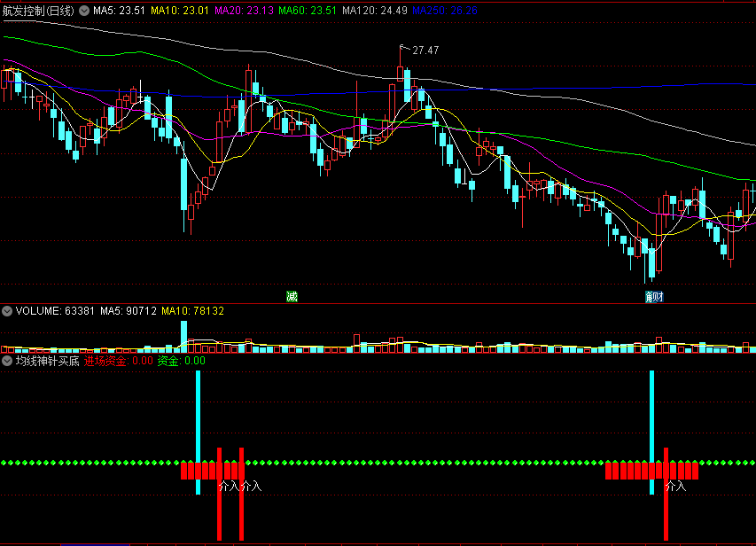Click the 均线神针买底 indicator name

click(47, 361)
